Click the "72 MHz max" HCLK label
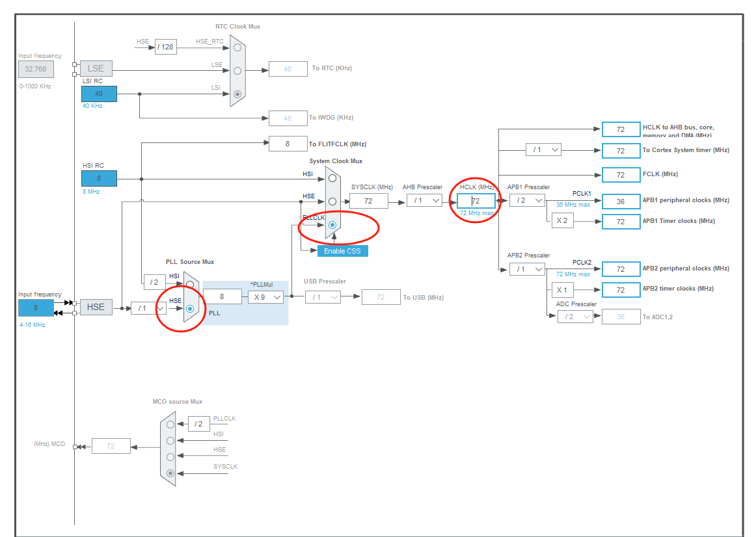This screenshot has height=537, width=756. pos(476,213)
